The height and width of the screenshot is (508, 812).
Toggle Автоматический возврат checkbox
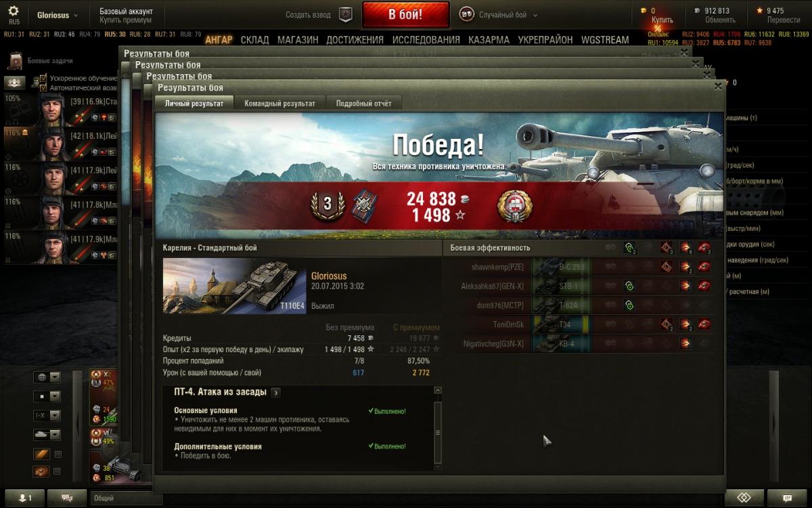43,87
